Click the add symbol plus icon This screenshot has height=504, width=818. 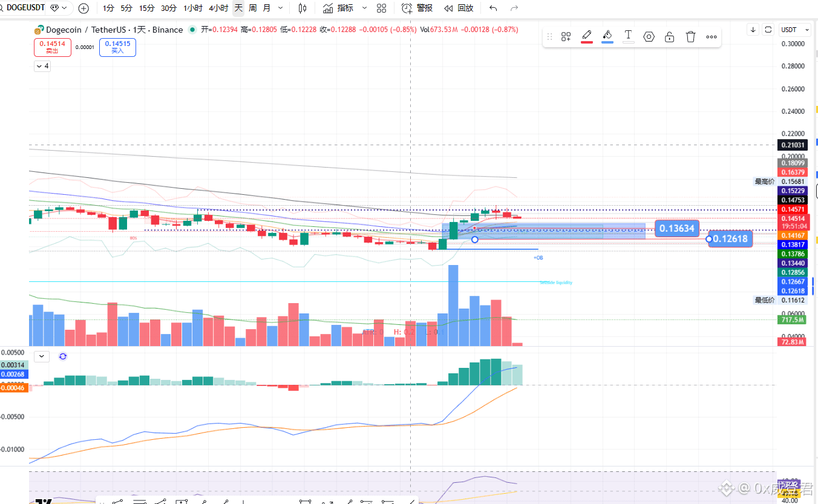coord(83,8)
